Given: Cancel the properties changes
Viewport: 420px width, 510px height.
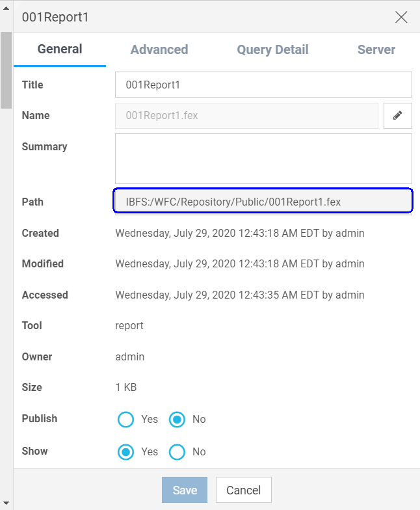Looking at the screenshot, I should click(243, 490).
